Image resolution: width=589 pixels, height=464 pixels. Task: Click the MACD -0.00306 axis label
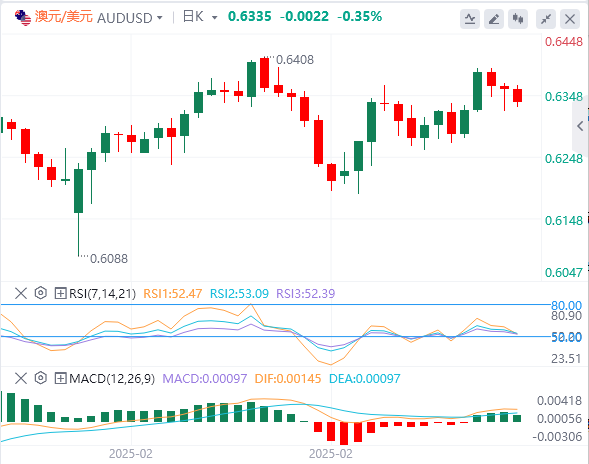tap(557, 437)
